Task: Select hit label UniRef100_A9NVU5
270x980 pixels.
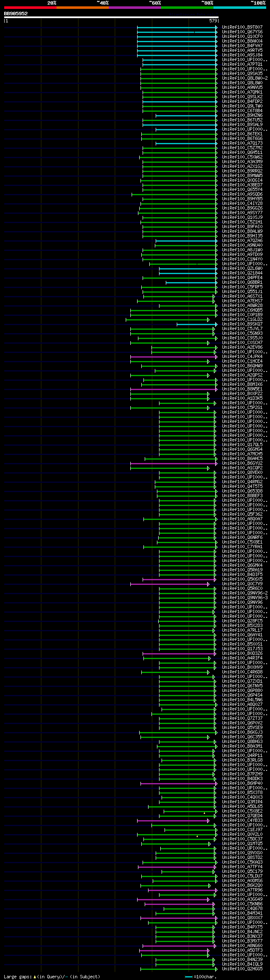Action: coord(242,88)
